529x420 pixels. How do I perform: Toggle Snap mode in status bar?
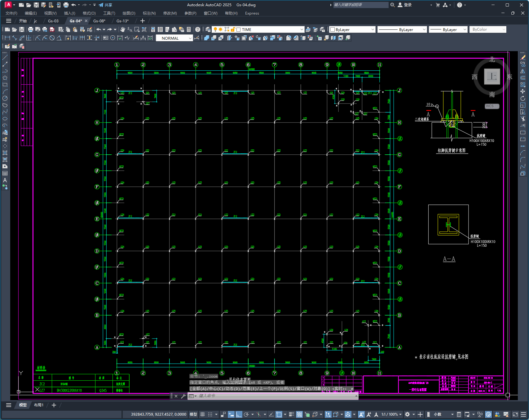click(x=210, y=414)
